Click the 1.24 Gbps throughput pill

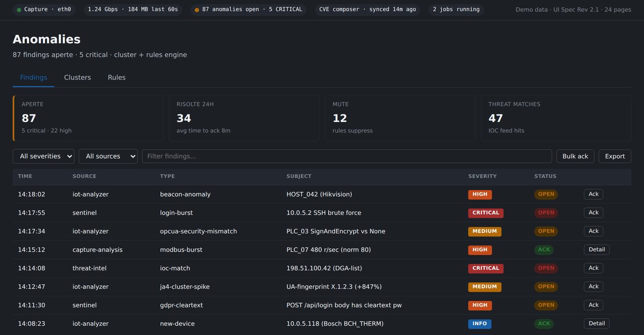(133, 10)
